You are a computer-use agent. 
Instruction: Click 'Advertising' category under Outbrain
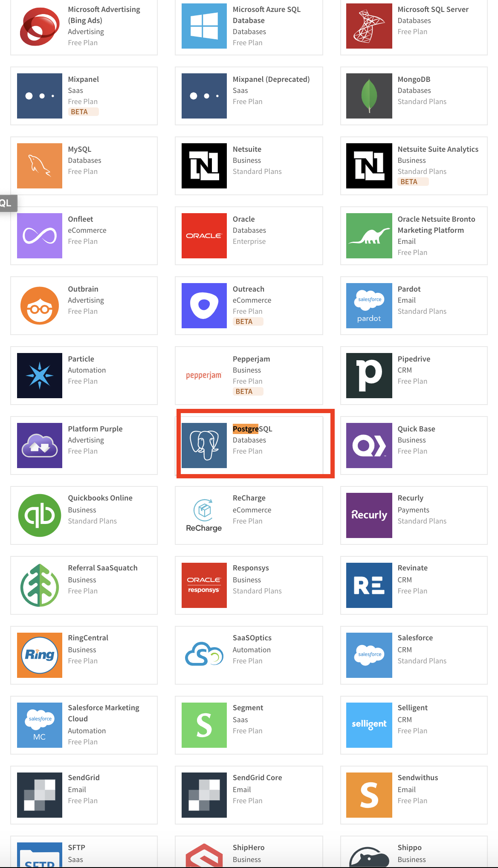(x=86, y=300)
